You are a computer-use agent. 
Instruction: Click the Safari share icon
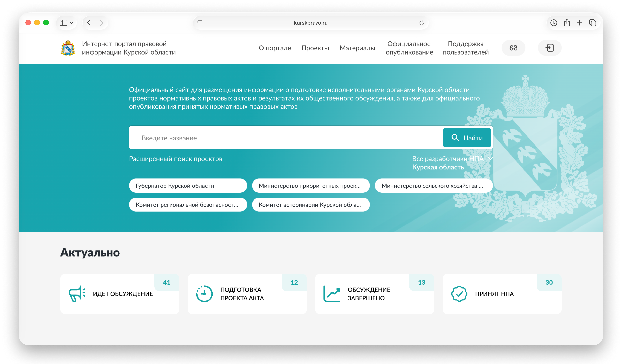point(567,23)
